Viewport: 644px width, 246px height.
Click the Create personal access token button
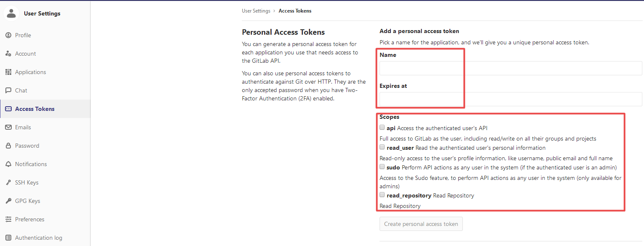(x=421, y=224)
